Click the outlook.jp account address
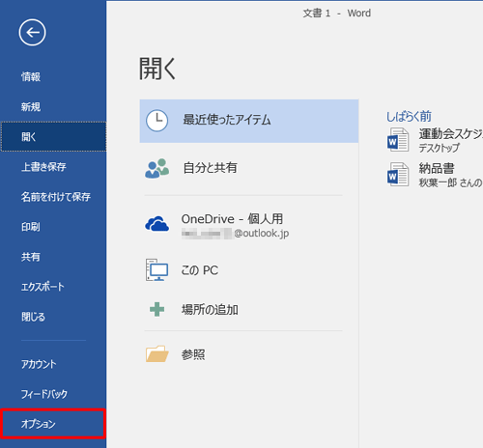The image size is (483, 448). tap(235, 234)
